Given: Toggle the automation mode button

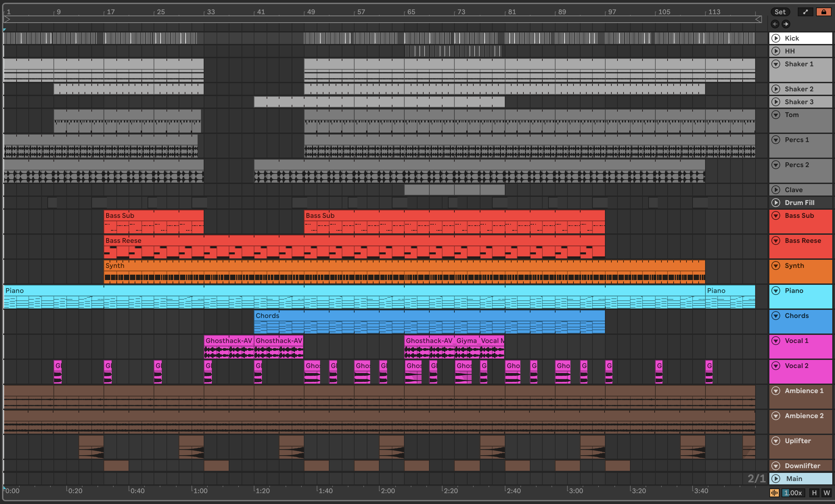Looking at the screenshot, I should (x=805, y=12).
